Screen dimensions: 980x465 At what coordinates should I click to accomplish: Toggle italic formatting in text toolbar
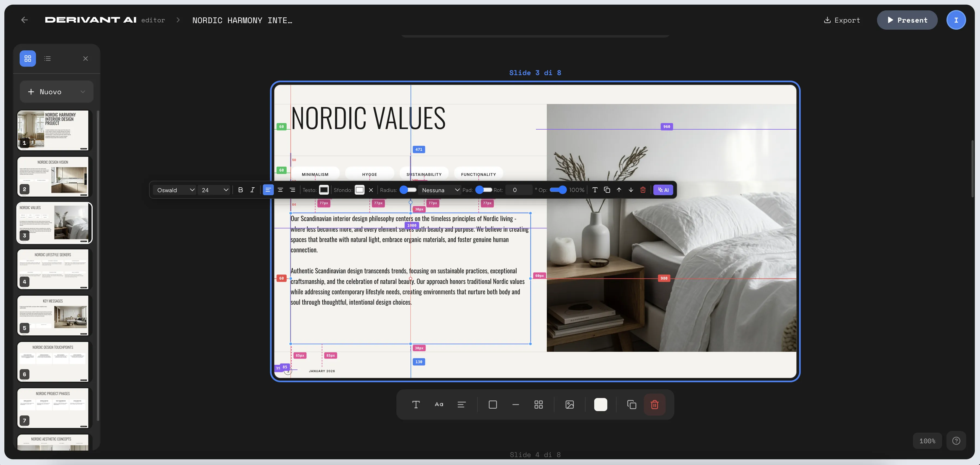[252, 190]
